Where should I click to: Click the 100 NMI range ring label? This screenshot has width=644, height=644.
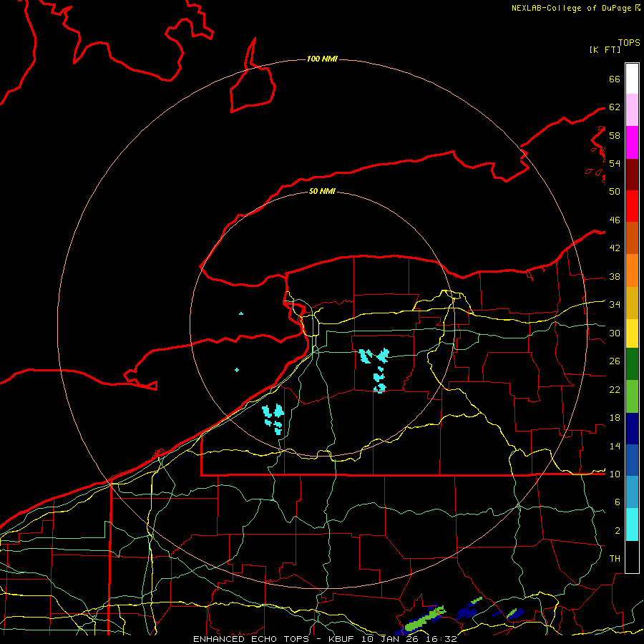point(322,59)
